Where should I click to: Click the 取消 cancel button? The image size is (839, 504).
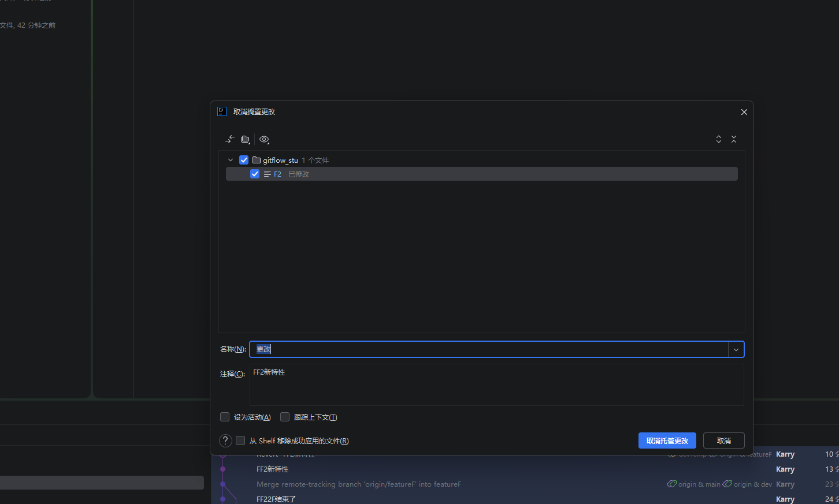click(x=724, y=440)
